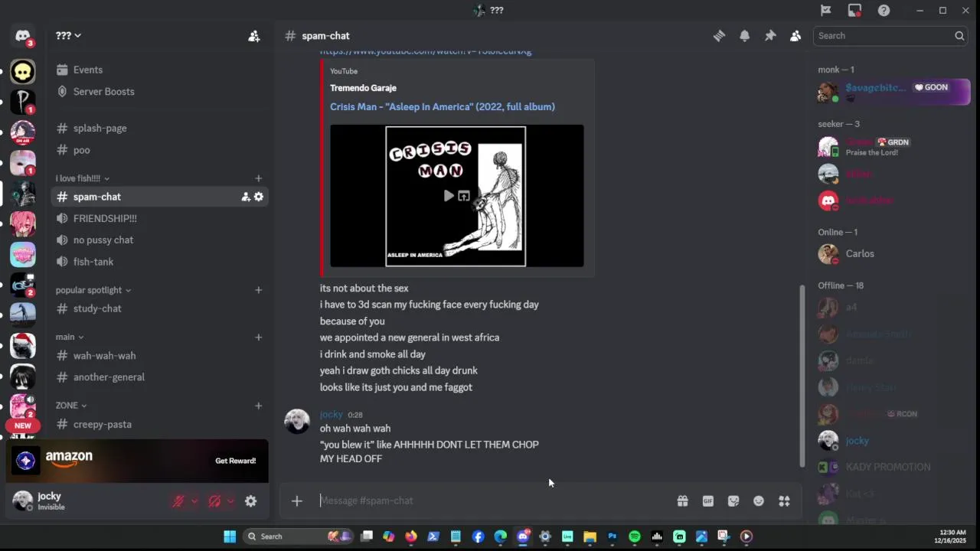The height and width of the screenshot is (551, 980).
Task: Open the GIF picker
Action: pos(707,500)
